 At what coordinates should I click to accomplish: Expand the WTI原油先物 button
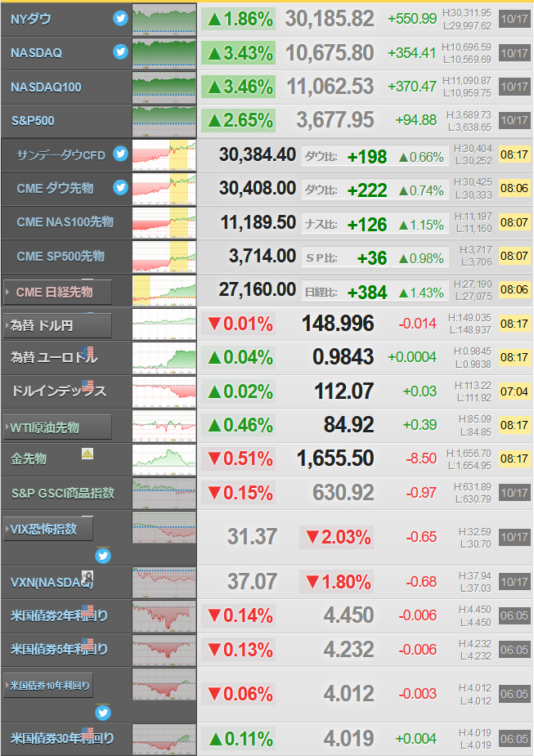pos(57,427)
